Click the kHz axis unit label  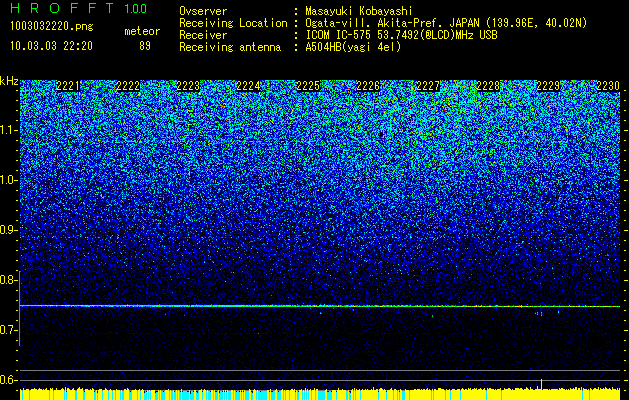coord(9,81)
